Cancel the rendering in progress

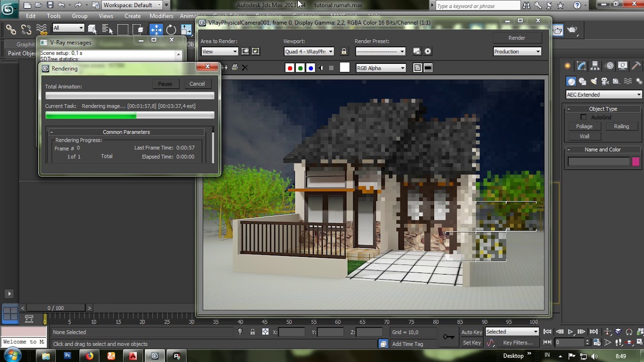[x=197, y=84]
